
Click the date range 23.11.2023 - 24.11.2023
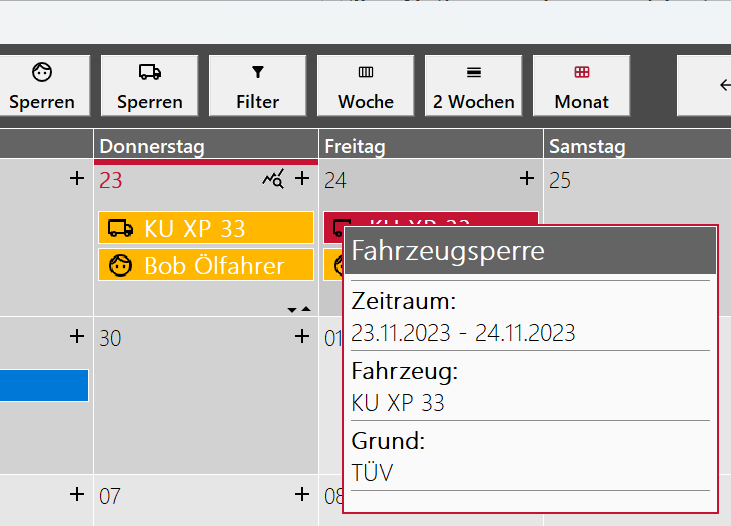tap(463, 333)
